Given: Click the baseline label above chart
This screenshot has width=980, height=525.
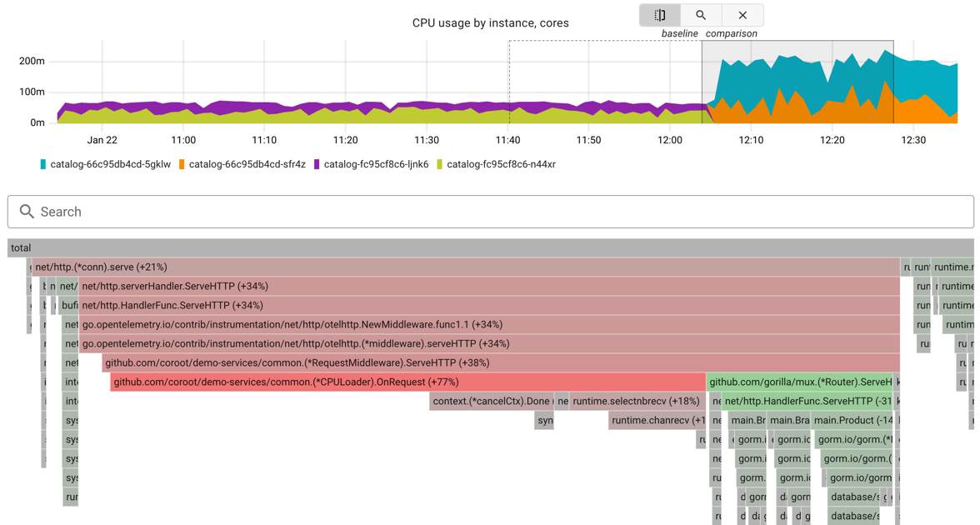Looking at the screenshot, I should (x=679, y=33).
